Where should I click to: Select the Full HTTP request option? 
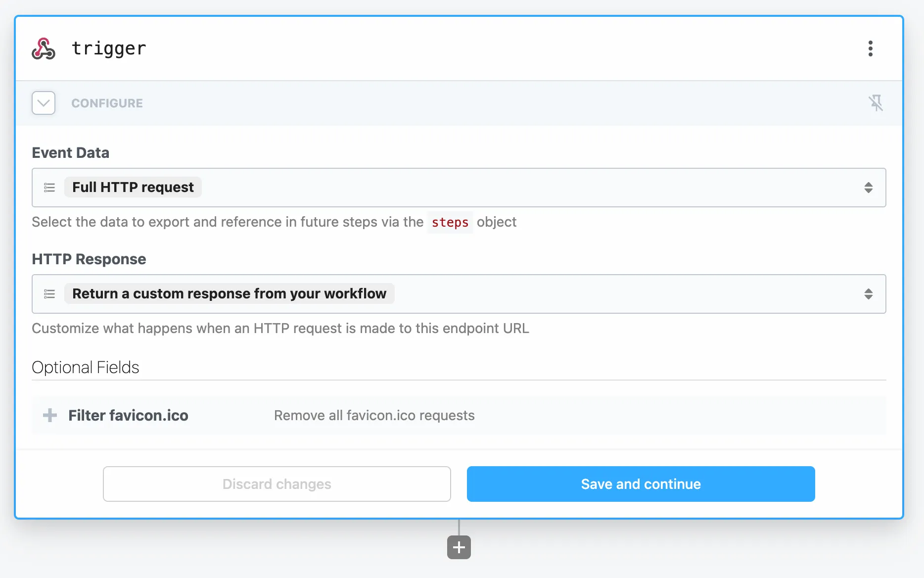[x=133, y=187]
